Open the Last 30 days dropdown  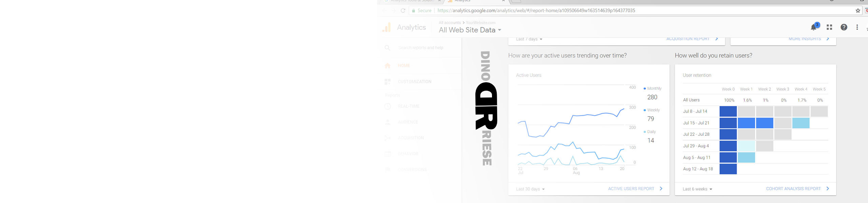tap(530, 189)
